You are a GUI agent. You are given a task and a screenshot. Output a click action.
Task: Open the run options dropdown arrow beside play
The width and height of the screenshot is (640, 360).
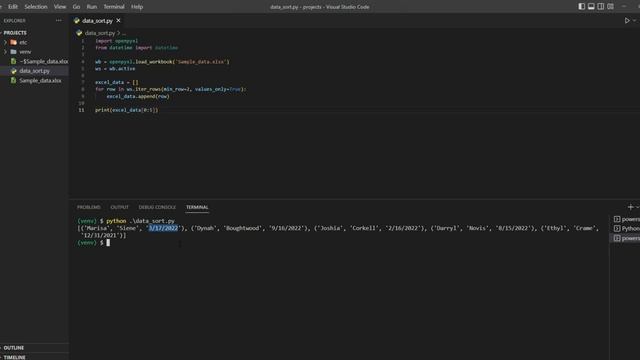tap(635, 20)
